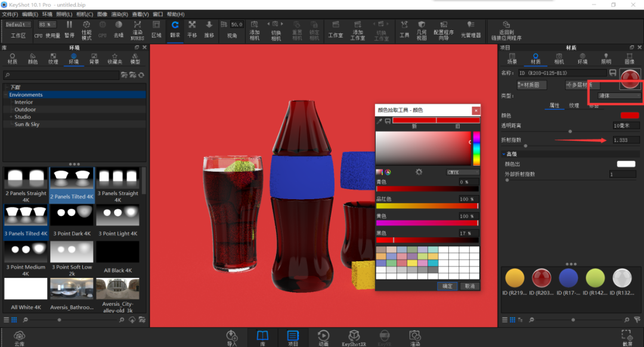This screenshot has width=644, height=347.
Task: Open the Light Manager (光管理器) icon
Action: coord(470,30)
